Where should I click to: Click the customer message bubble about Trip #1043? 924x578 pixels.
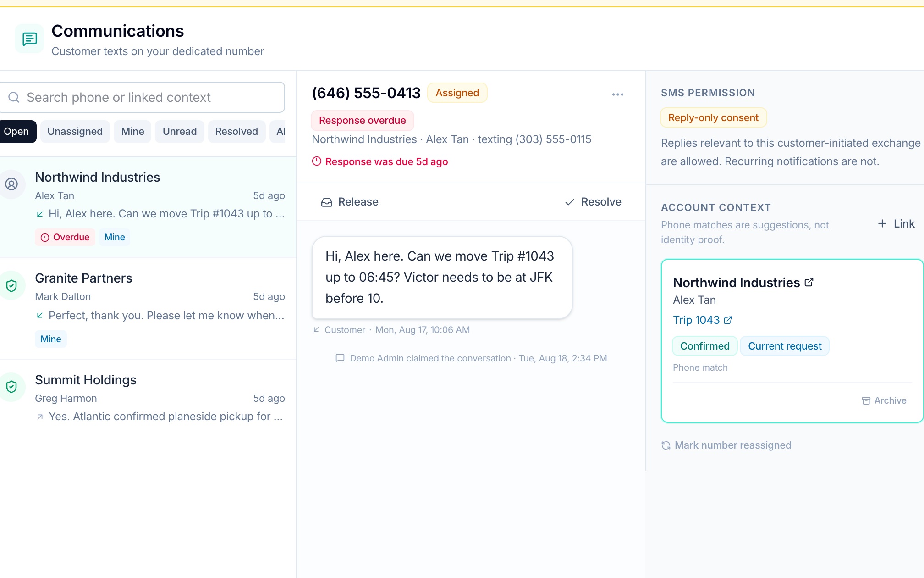point(442,278)
